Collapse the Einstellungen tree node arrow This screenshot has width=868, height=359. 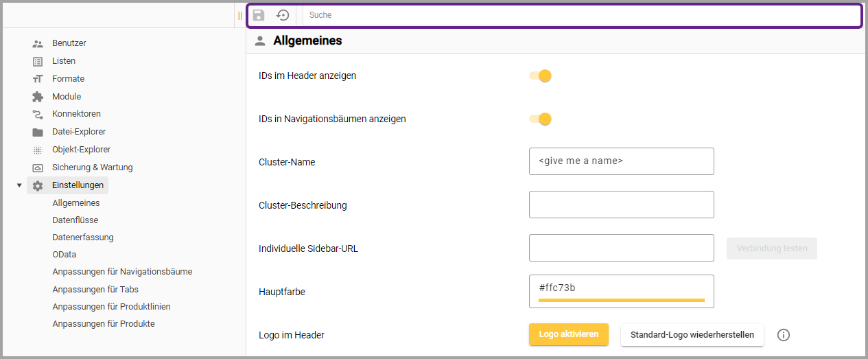[x=19, y=185]
